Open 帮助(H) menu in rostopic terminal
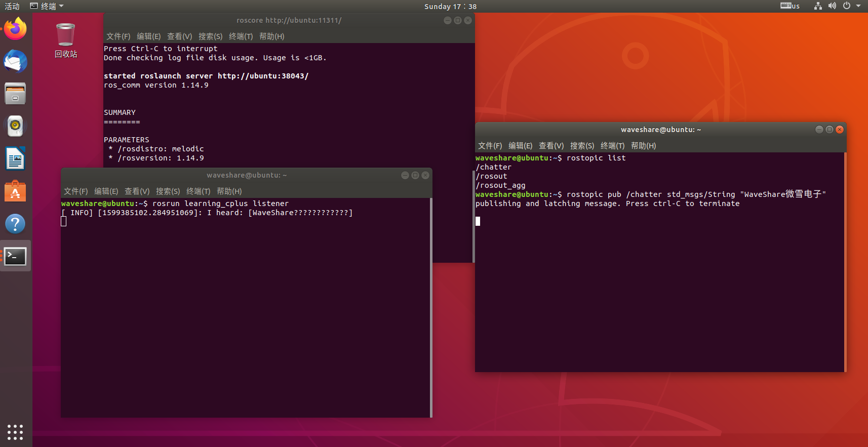The width and height of the screenshot is (868, 447). pos(644,146)
